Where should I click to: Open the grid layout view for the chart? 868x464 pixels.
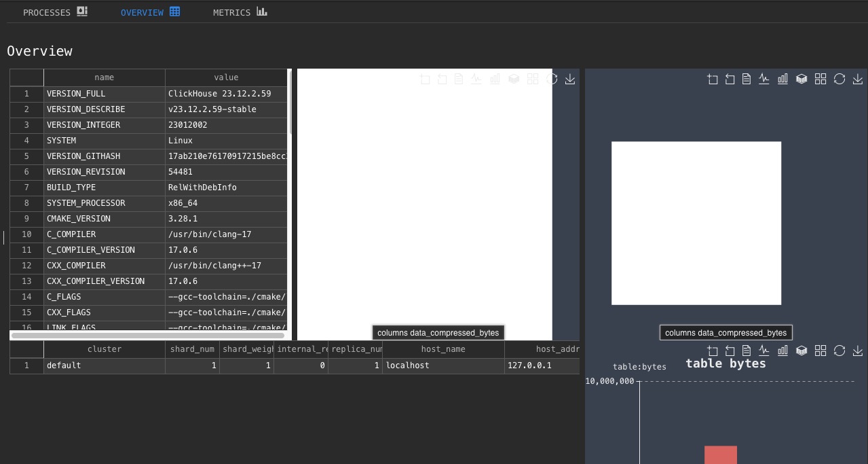820,79
